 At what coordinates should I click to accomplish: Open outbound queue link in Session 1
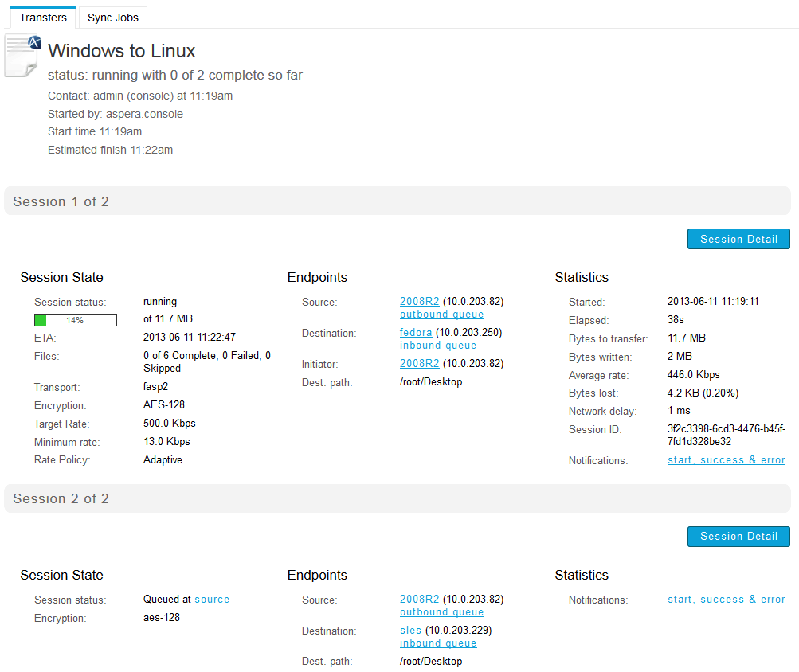tap(442, 315)
